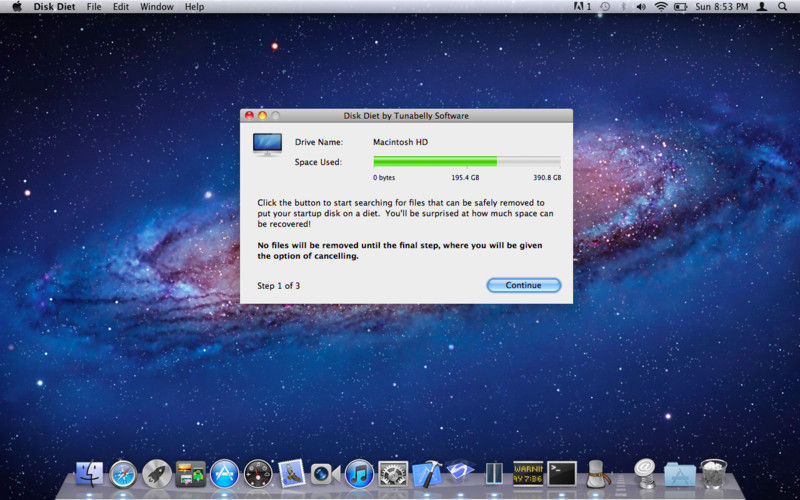Click the Disk Diet window title bar
The image size is (800, 500).
406,116
